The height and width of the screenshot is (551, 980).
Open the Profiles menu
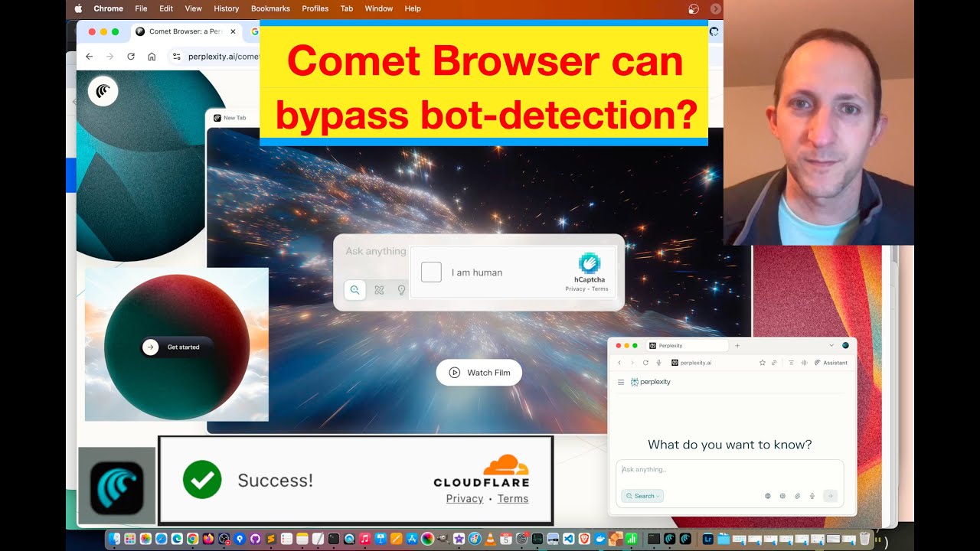(315, 8)
